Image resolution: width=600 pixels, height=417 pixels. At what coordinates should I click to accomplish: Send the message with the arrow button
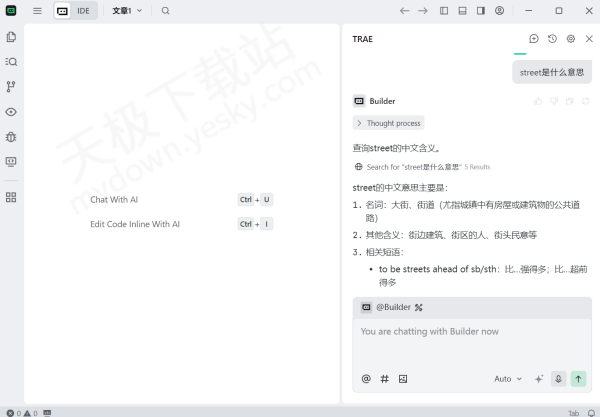pos(579,379)
